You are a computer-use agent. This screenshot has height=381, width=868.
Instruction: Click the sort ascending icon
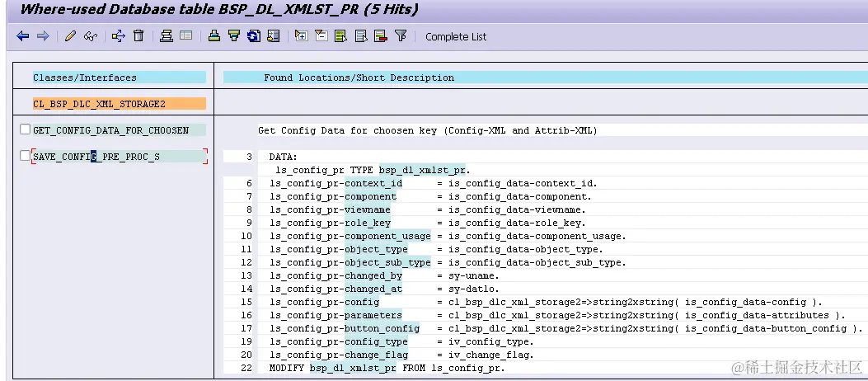tap(215, 36)
